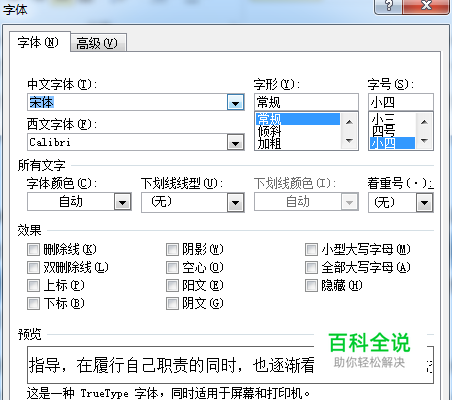Choose 四号 in the 字号 list
The width and height of the screenshot is (452, 400).
(x=393, y=131)
